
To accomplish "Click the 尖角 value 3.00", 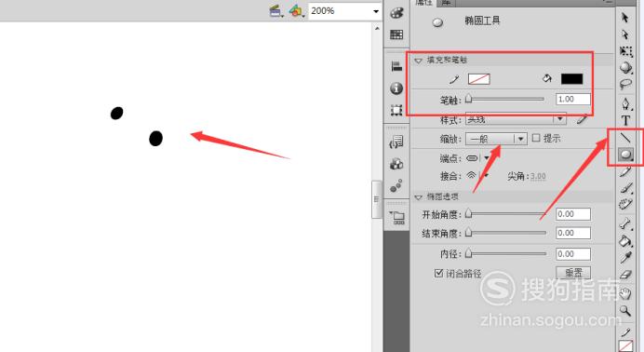I will (538, 176).
